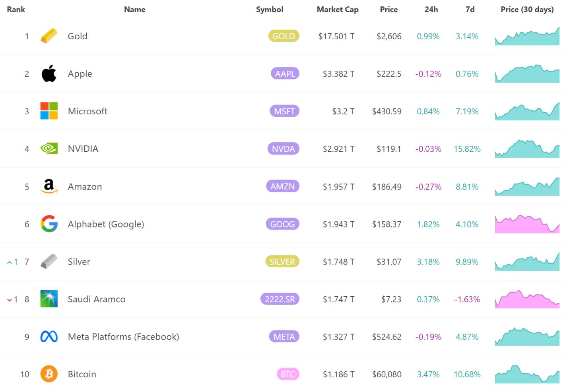Click the BTC symbol badge
Viewport: 571px width, 392px height.
pos(288,374)
